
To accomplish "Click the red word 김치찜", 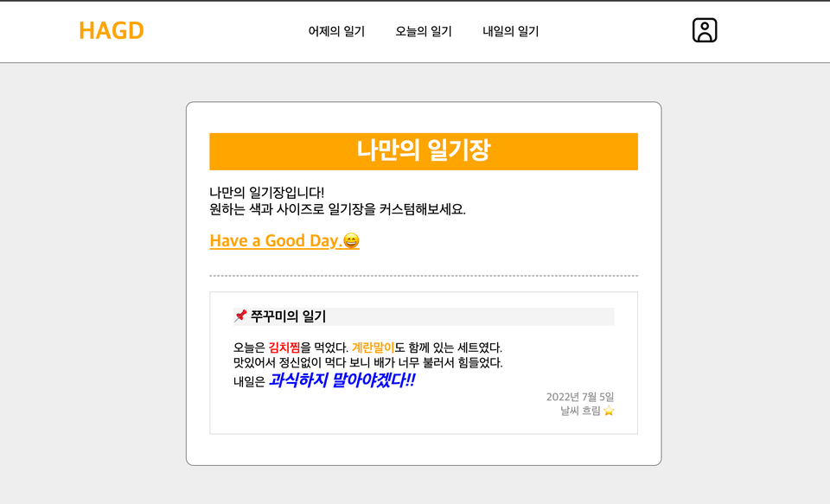I will click(284, 348).
